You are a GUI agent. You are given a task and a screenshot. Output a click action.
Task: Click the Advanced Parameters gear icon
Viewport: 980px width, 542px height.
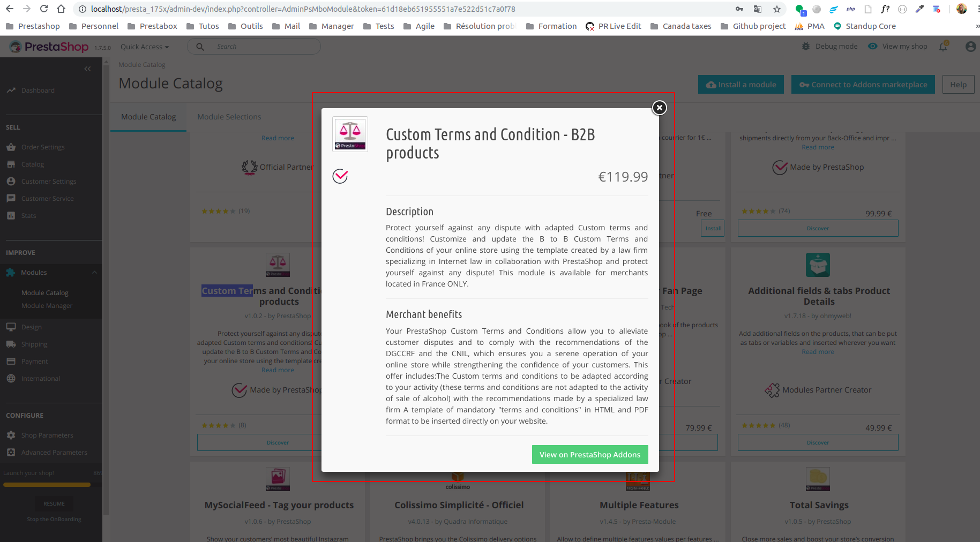(x=11, y=452)
